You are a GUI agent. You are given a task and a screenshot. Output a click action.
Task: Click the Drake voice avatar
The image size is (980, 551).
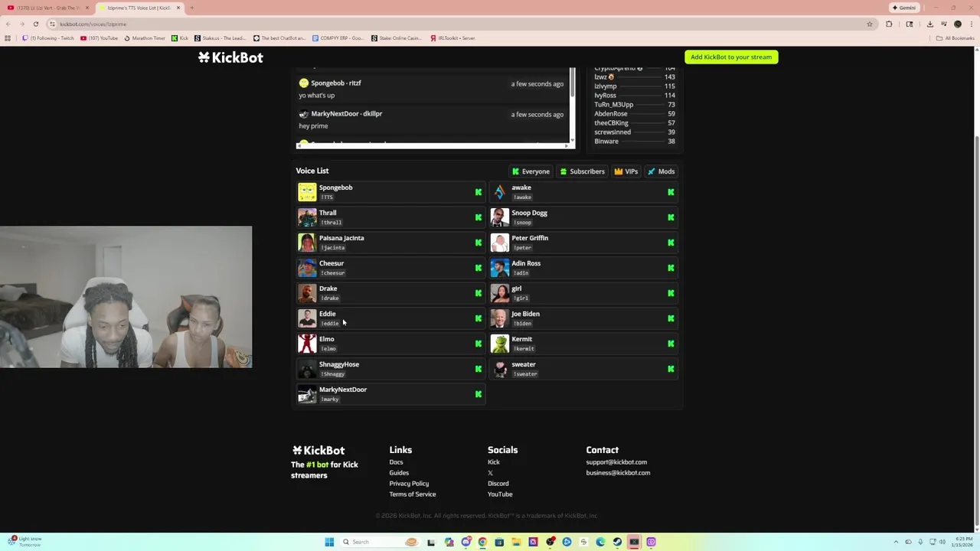pyautogui.click(x=307, y=293)
